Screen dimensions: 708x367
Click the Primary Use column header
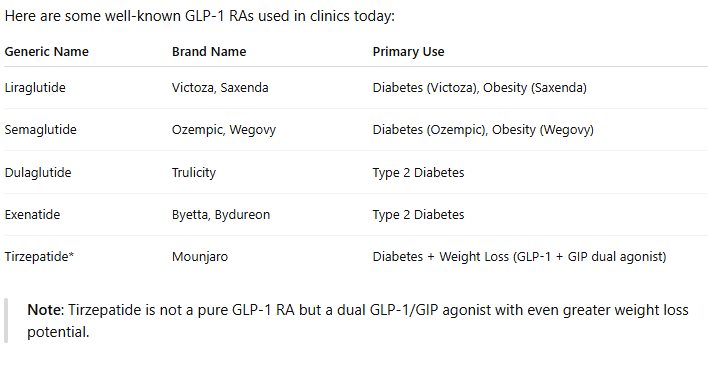pos(408,52)
